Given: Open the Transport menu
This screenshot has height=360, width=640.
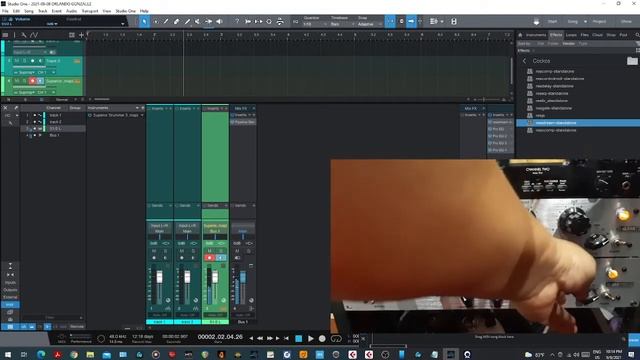Looking at the screenshot, I should 90,11.
